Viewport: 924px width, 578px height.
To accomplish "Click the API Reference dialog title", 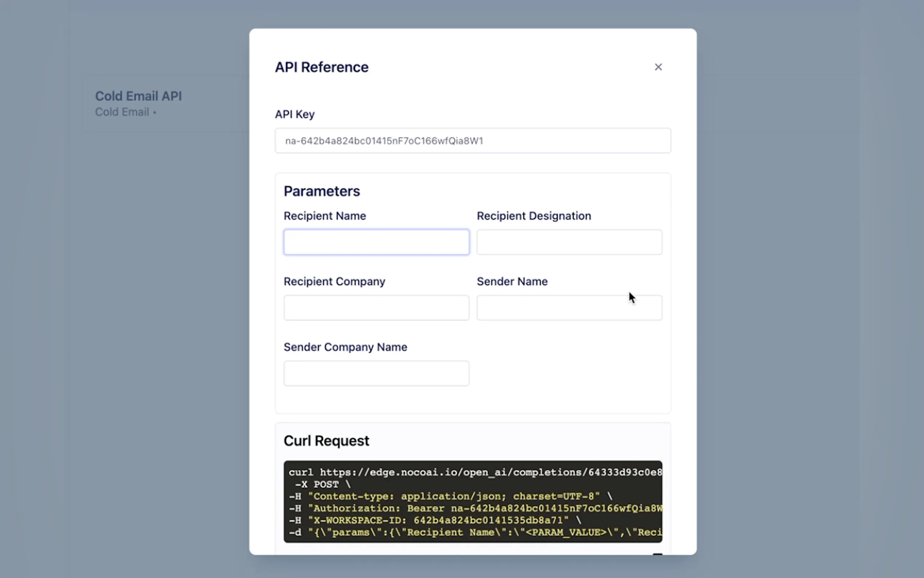I will [x=322, y=67].
